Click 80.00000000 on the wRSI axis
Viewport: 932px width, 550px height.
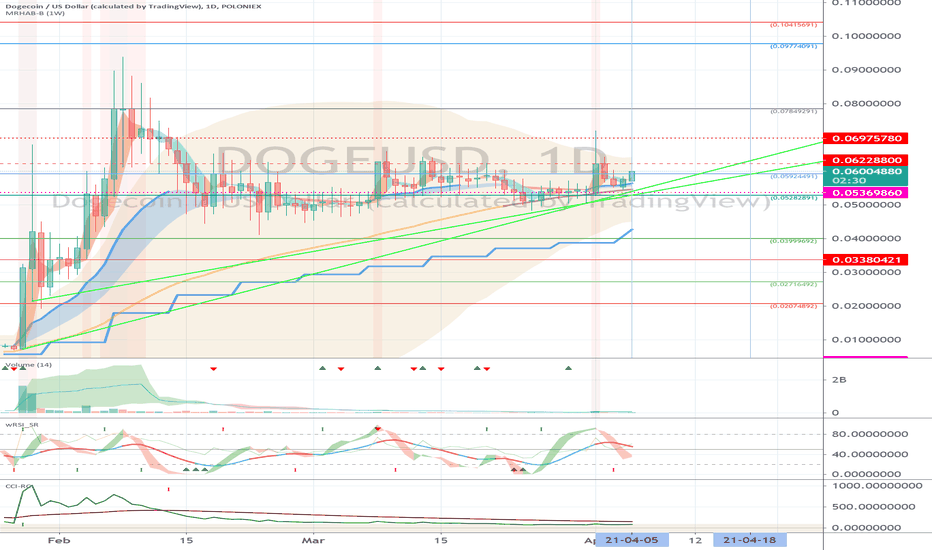pyautogui.click(x=870, y=434)
